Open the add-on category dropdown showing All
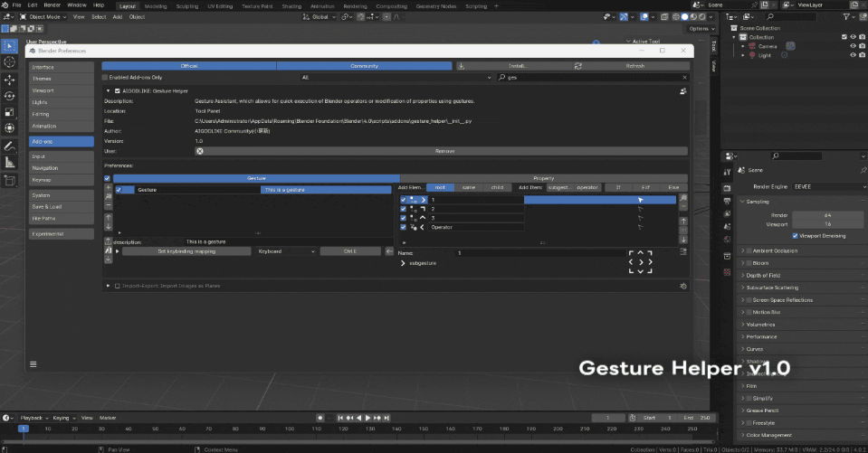The height and width of the screenshot is (453, 868). pyautogui.click(x=396, y=78)
